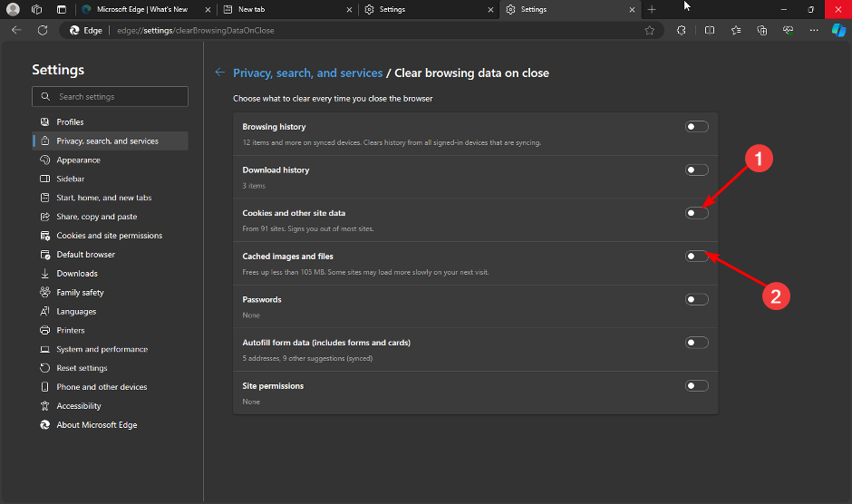Toggle Download history clearing on close
Screen dimensions: 852x504
[697, 170]
